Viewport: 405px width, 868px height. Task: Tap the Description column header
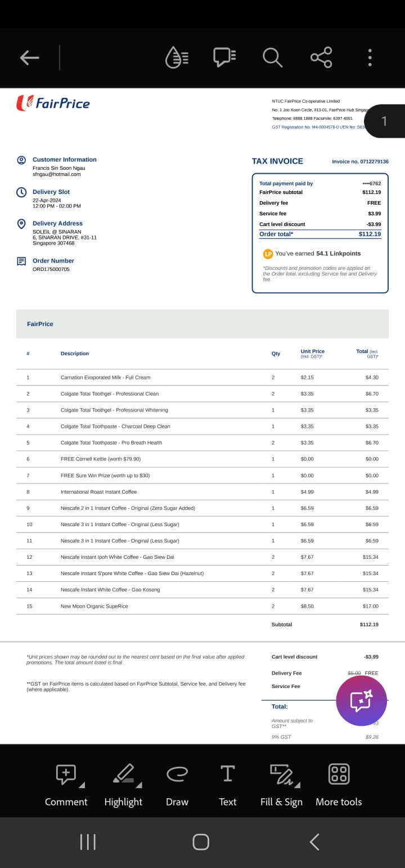[x=75, y=354]
